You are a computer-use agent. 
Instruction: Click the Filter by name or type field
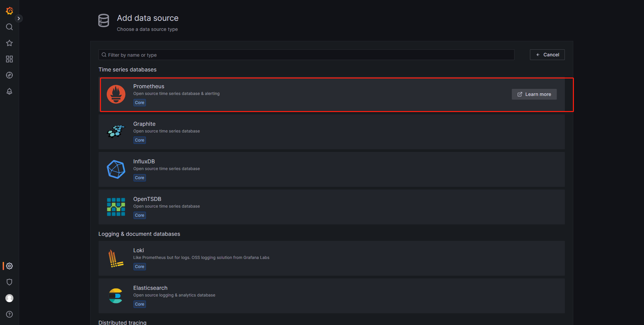click(x=306, y=55)
